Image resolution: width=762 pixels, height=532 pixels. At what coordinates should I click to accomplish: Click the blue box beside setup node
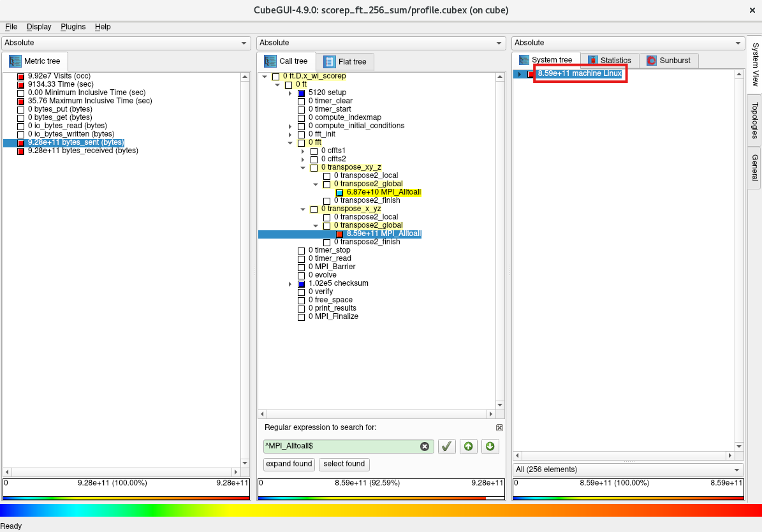tap(302, 93)
